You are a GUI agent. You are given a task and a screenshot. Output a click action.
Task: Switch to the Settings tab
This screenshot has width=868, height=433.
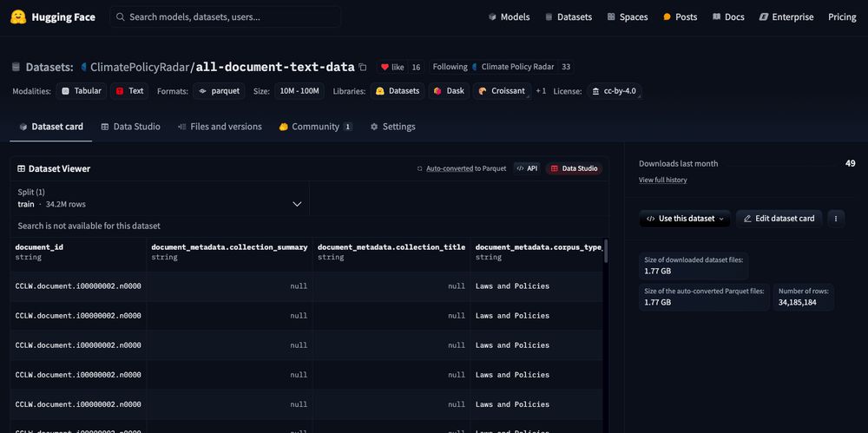point(392,127)
